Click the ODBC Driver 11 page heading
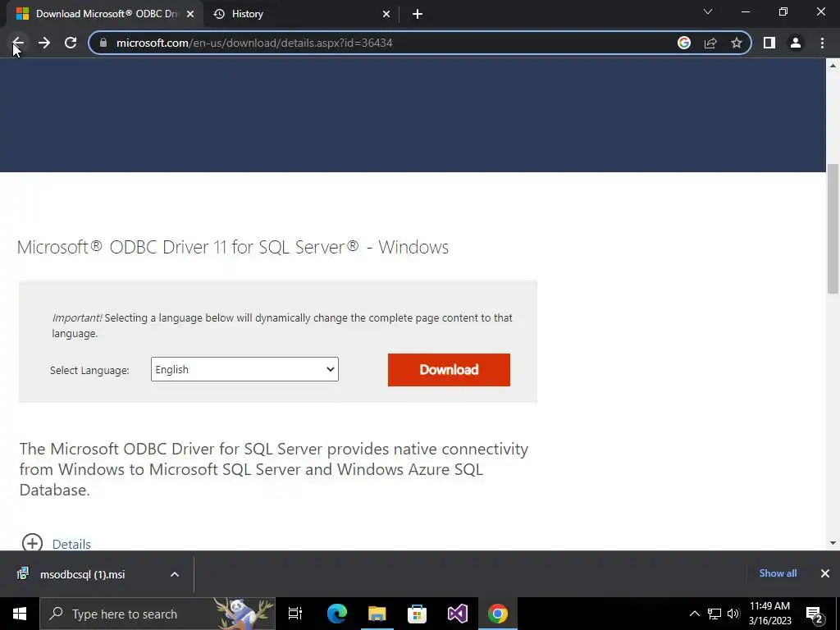 pyautogui.click(x=233, y=247)
